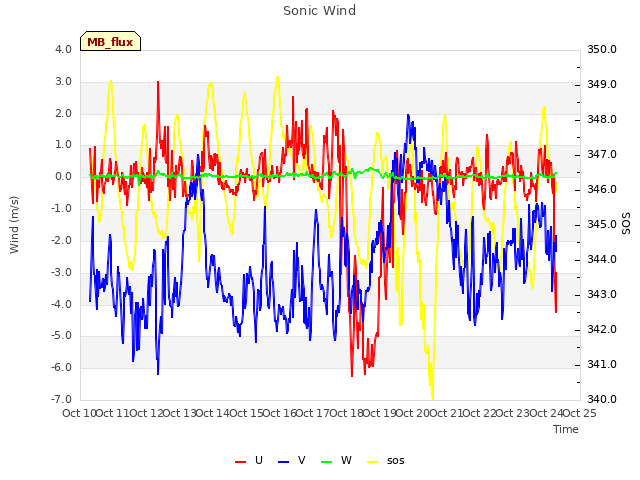Click the 348.0 right axis value

click(602, 120)
